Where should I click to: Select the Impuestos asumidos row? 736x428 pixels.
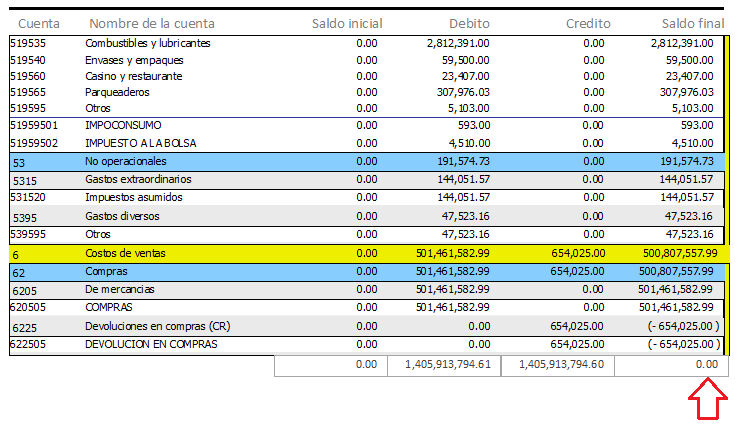pyautogui.click(x=367, y=198)
